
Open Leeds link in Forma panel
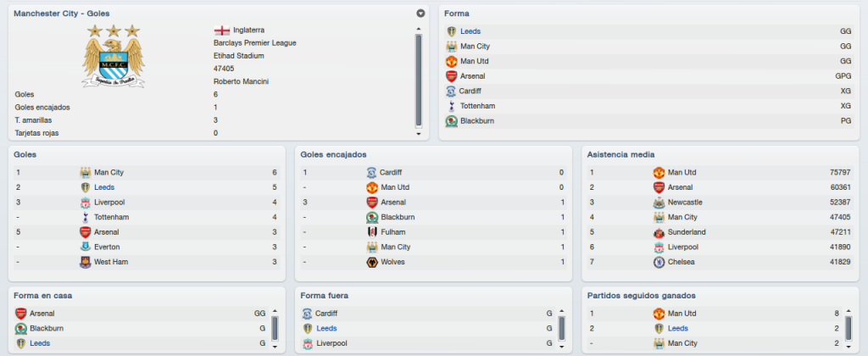click(470, 31)
